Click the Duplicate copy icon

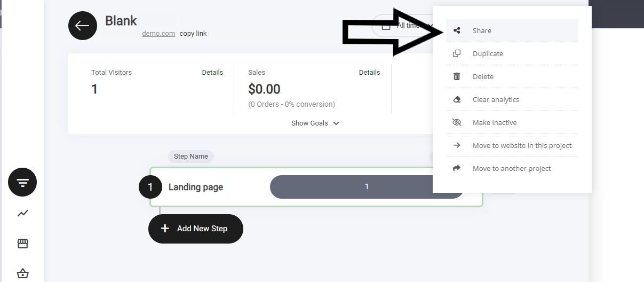click(x=457, y=53)
